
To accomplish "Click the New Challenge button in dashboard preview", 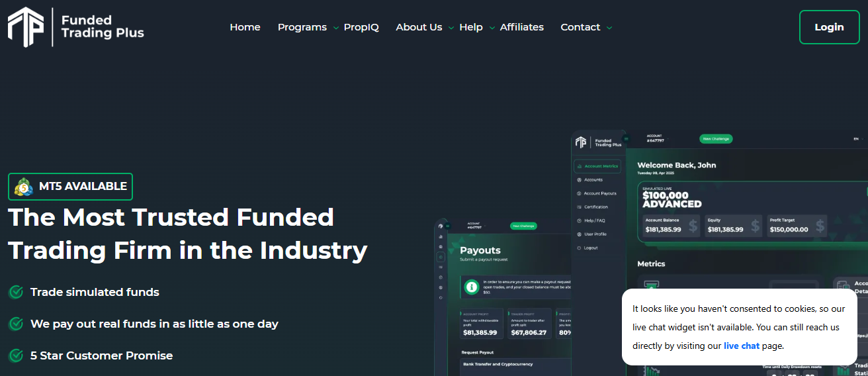I will pos(716,139).
